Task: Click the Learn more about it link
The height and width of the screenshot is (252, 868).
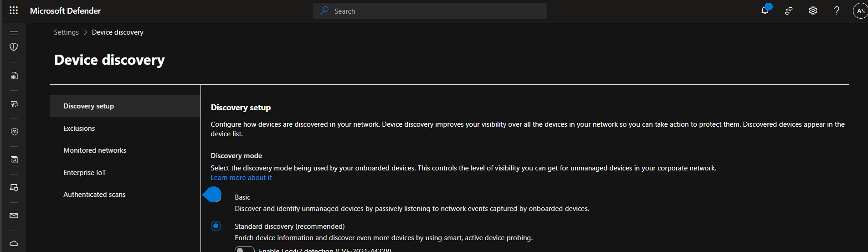Action: pyautogui.click(x=241, y=178)
